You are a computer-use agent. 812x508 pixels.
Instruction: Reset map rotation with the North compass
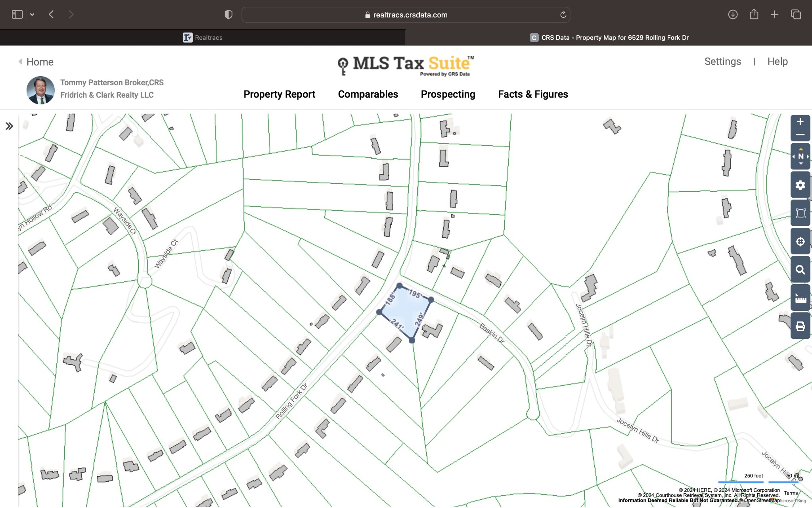pos(800,156)
